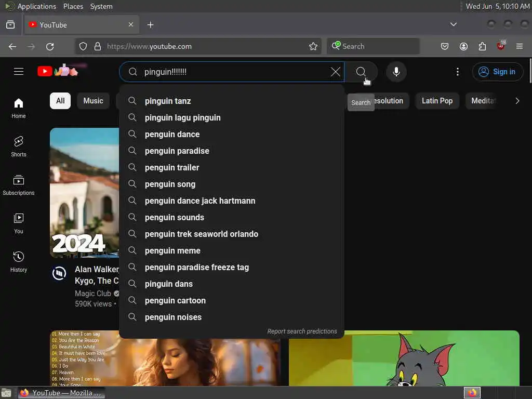Switch to YouTube browser tab
The image size is (532, 399).
[82, 25]
